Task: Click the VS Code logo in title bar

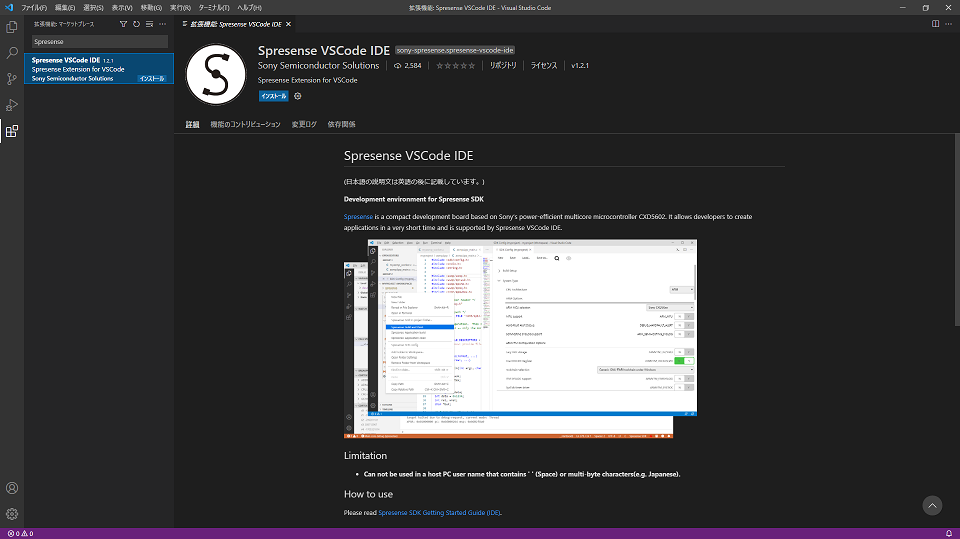Action: [9, 7]
